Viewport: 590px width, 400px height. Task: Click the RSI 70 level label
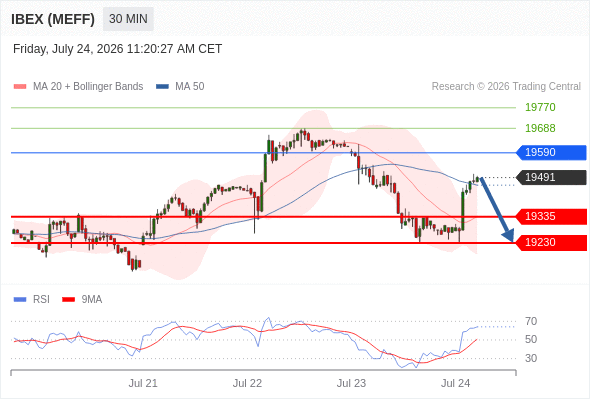[x=531, y=321]
